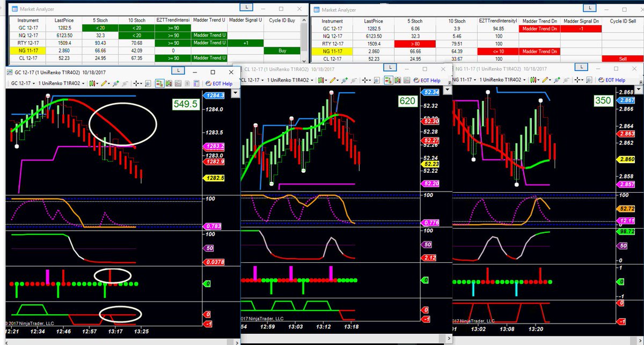Click the green Buy cell for NG 11-17
Viewport: 644px width, 345px height.
point(282,50)
